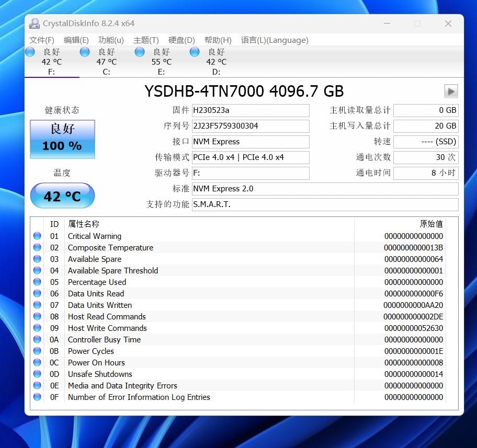
Task: Click the status orb for drive D:
Action: point(195,52)
